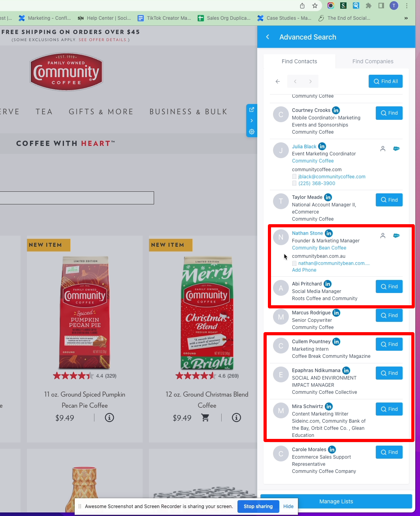This screenshot has width=420, height=516.
Task: Click the search input field on the page
Action: [x=77, y=198]
